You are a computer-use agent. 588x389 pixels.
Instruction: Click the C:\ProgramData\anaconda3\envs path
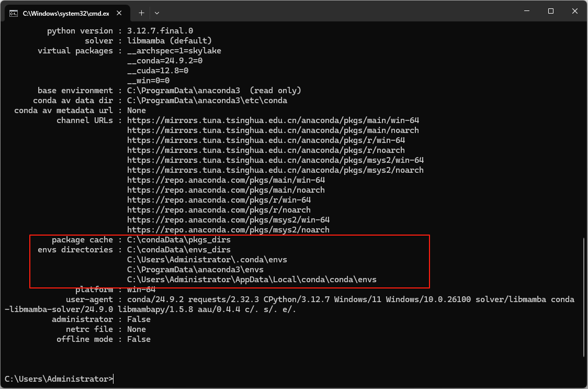195,270
